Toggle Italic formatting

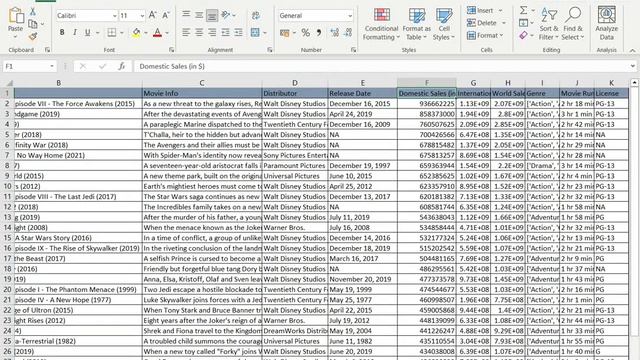(x=75, y=32)
